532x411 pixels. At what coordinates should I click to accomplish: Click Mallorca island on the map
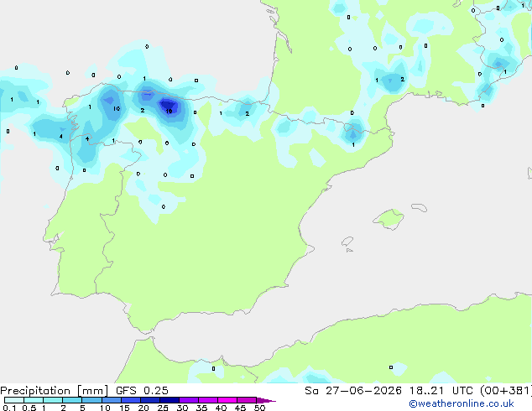tap(389, 219)
